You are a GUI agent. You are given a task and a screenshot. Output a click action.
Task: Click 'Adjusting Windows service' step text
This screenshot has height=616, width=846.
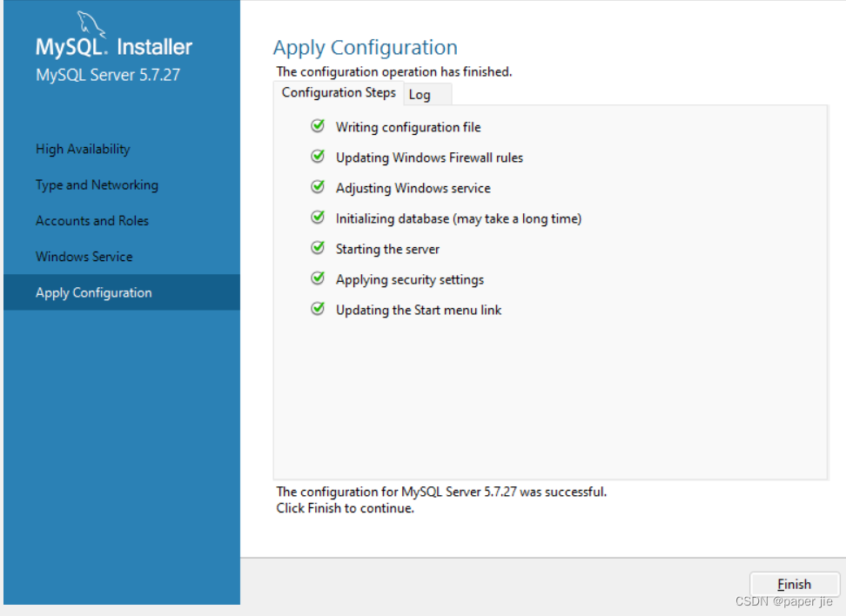coord(413,188)
